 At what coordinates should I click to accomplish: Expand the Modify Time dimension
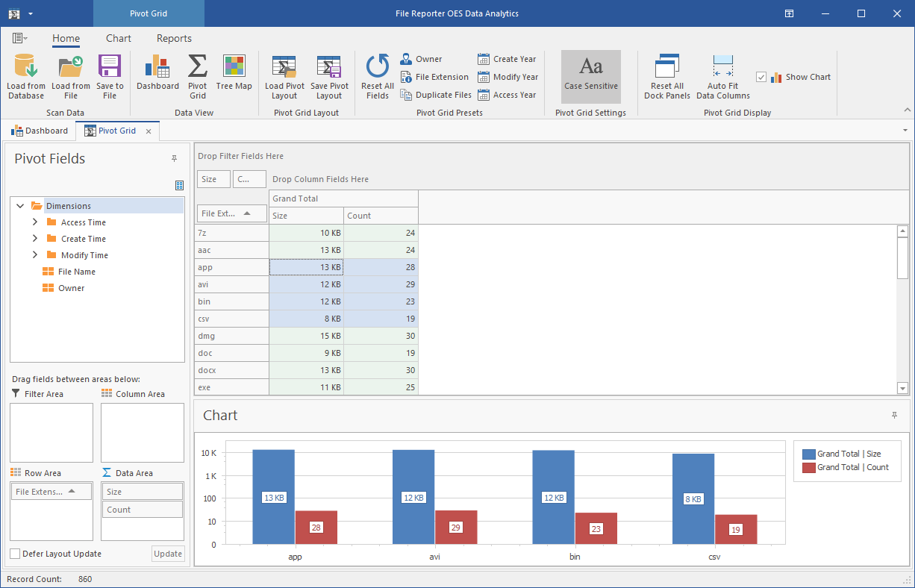point(34,254)
